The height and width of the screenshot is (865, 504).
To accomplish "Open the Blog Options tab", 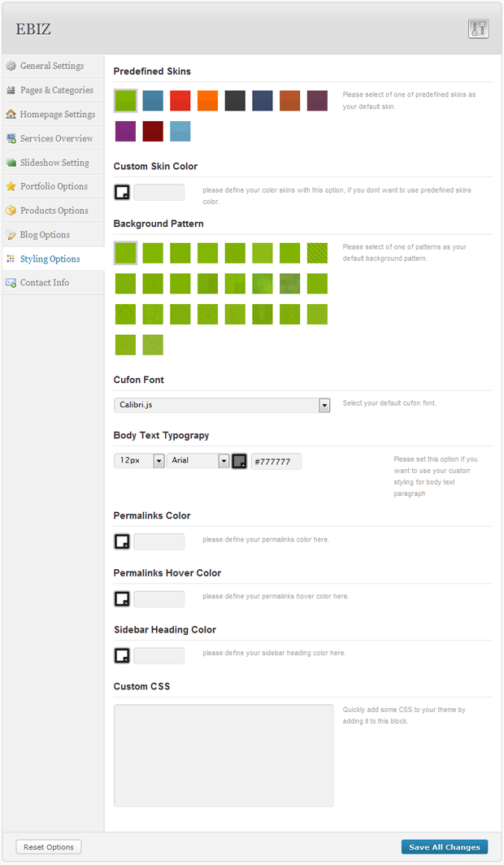I will pyautogui.click(x=45, y=235).
